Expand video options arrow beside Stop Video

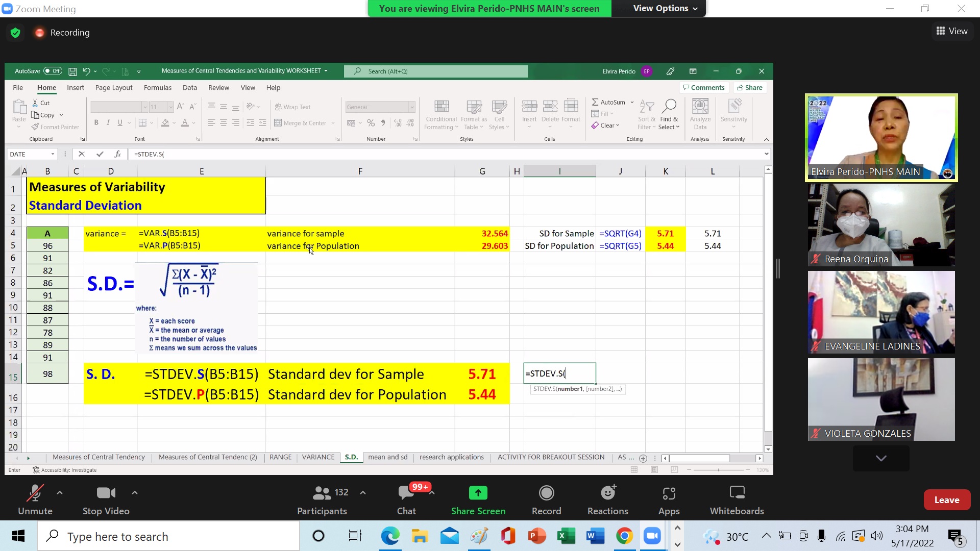coord(135,493)
